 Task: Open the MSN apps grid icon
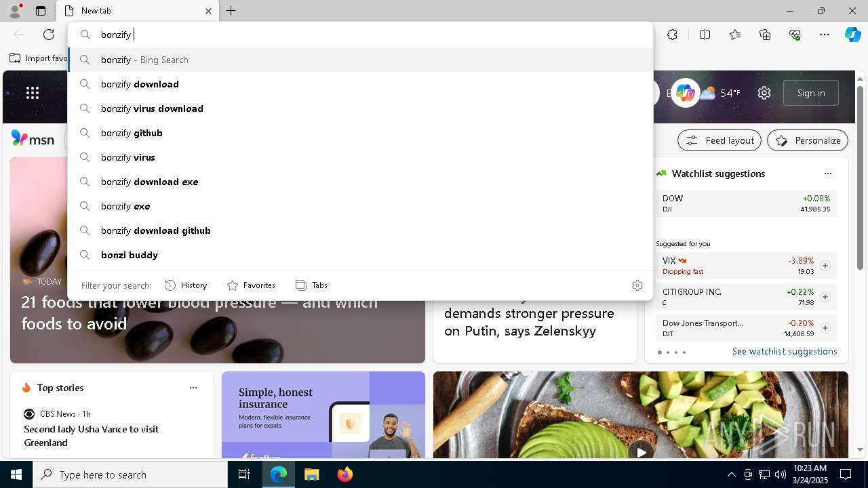point(33,93)
